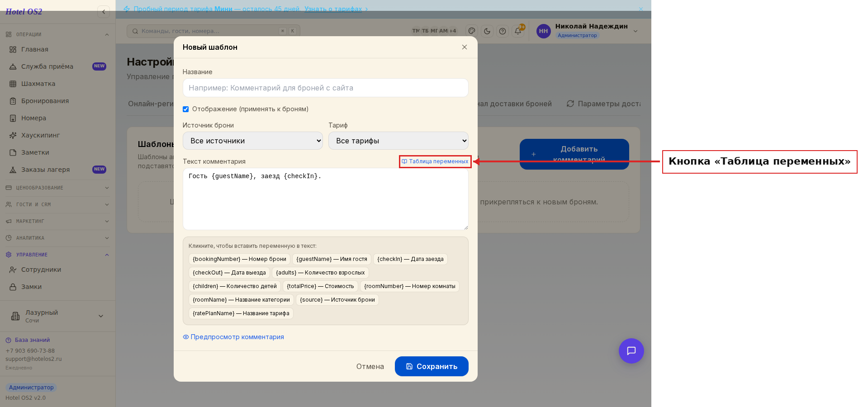
Task: Collapse sidebar with arrow icon
Action: click(104, 12)
